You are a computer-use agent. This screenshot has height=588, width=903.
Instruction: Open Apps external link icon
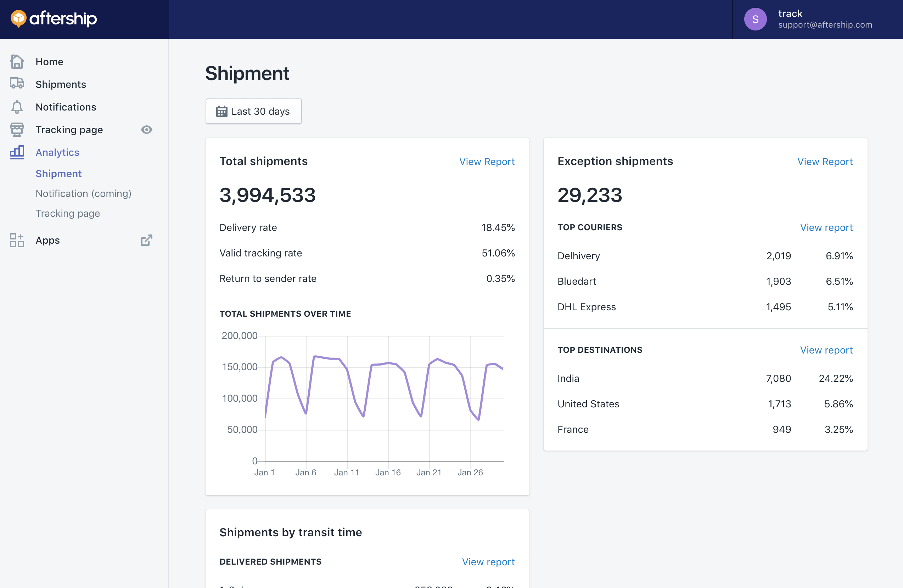click(x=146, y=240)
